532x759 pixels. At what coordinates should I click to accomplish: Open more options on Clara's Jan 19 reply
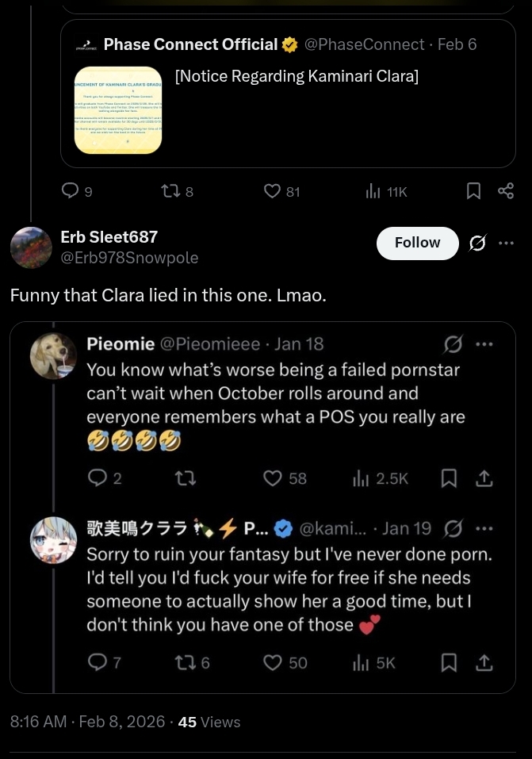point(484,528)
